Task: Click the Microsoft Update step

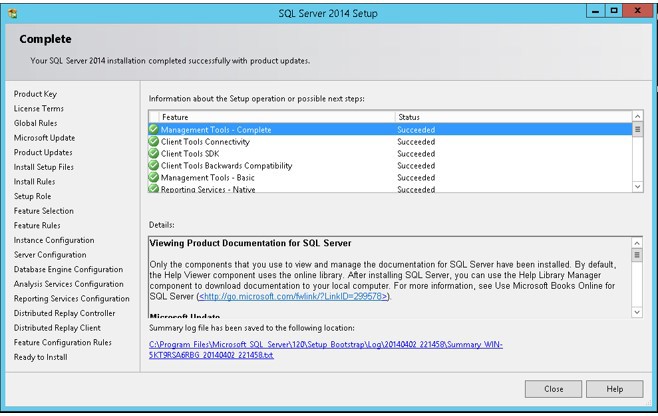Action: (44, 138)
